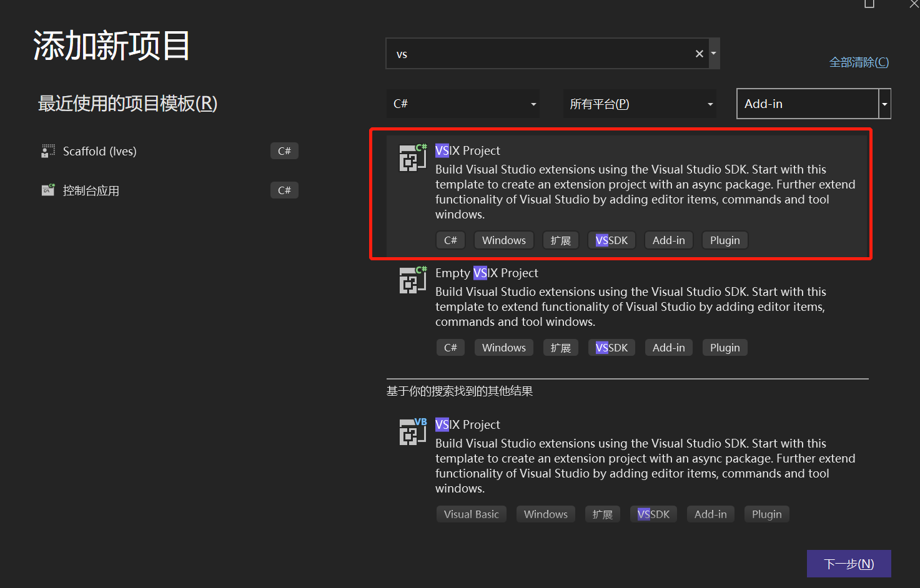This screenshot has height=588, width=920.
Task: Click the Windows tag under Empty VSIX Project
Action: point(504,348)
